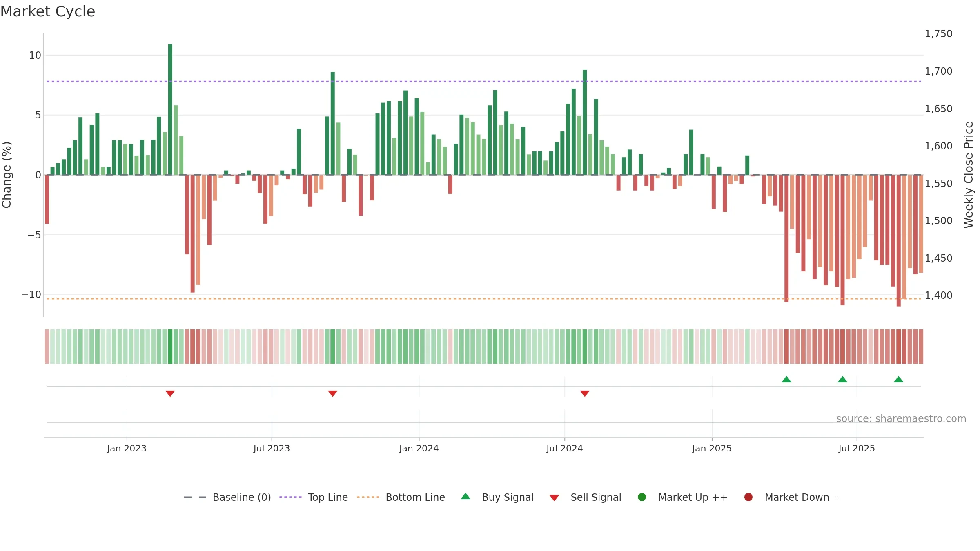
Task: Toggle the Baseline (0) legend entry
Action: tap(227, 497)
